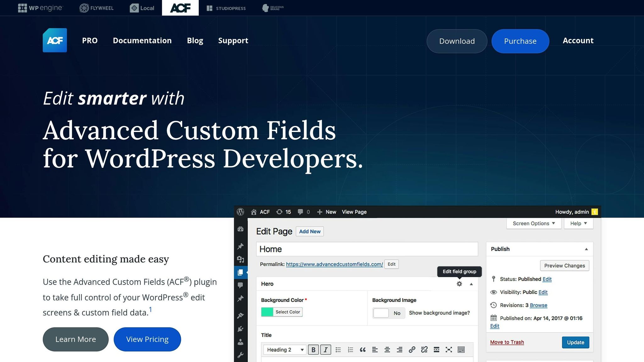Open the Documentation menu item

tap(142, 41)
